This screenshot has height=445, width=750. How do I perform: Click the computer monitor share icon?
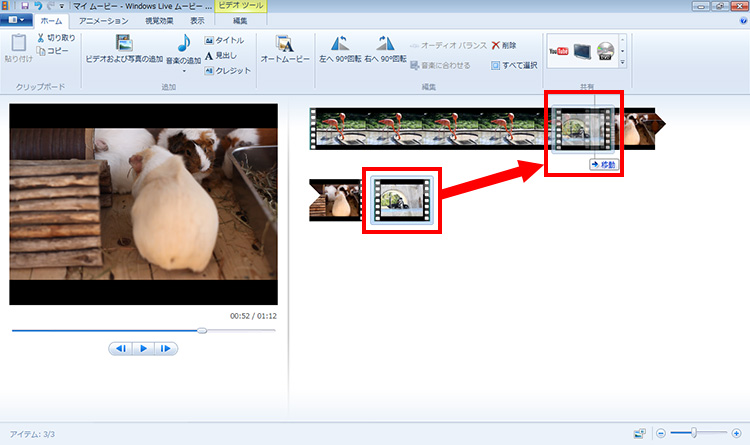click(x=582, y=51)
